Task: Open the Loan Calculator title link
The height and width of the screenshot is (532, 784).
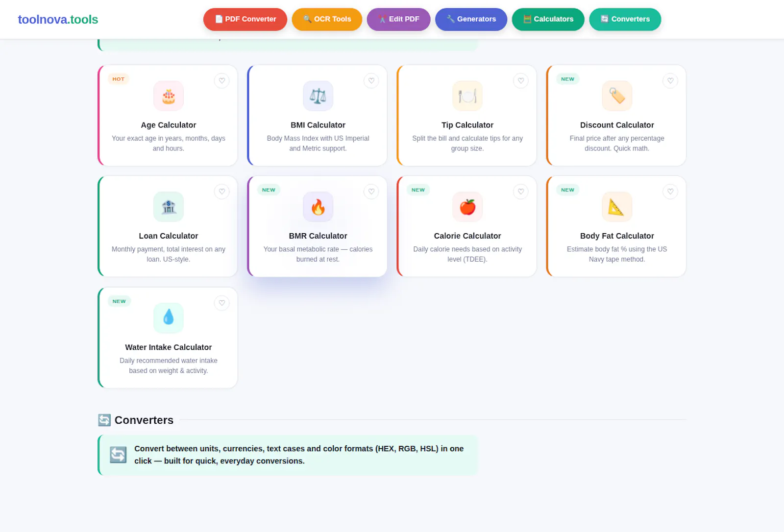Action: [x=169, y=236]
